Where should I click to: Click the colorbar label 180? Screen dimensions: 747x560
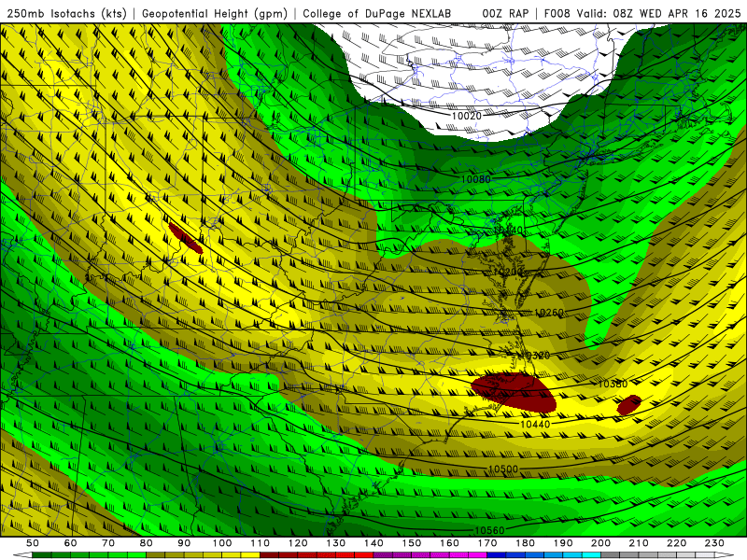[x=525, y=543]
